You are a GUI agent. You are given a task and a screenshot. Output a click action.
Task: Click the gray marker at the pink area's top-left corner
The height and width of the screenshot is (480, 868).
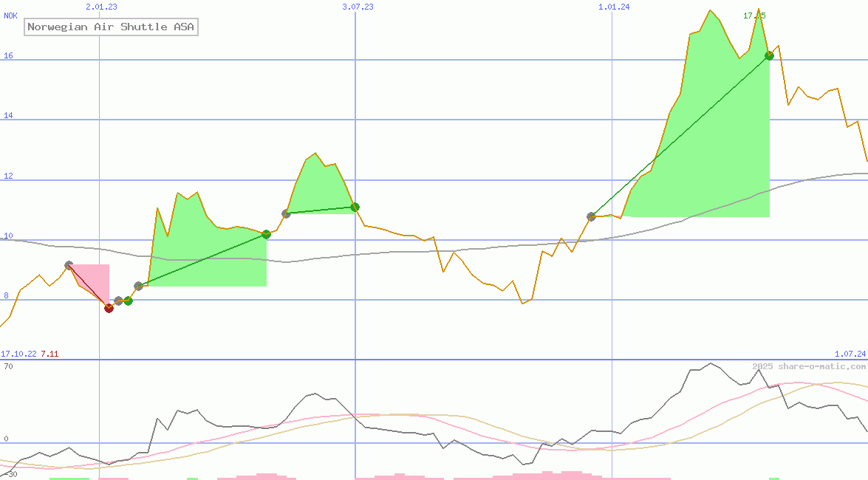pos(69,265)
